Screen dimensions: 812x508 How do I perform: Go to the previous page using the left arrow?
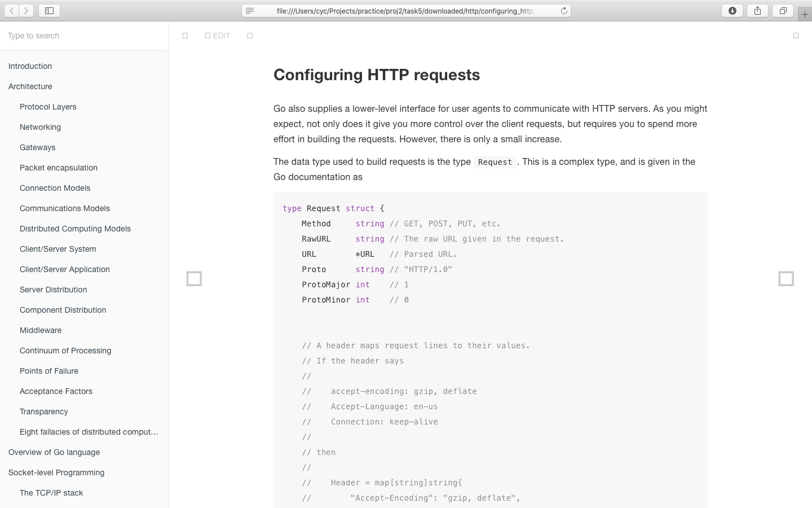[194, 279]
